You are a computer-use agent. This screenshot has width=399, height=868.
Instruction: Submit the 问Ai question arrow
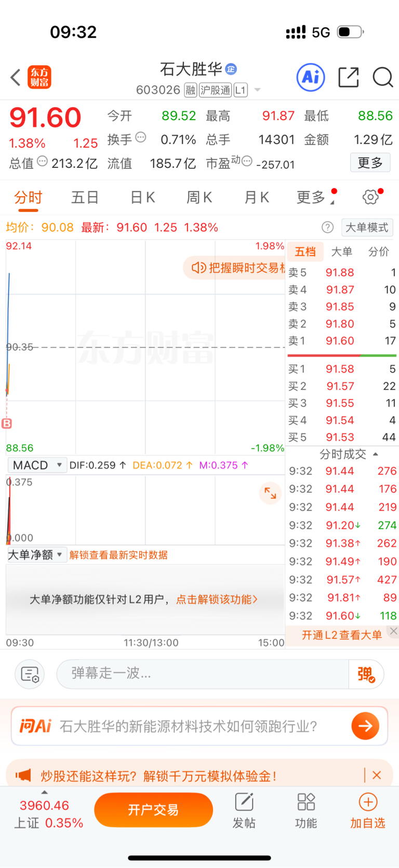(x=365, y=726)
